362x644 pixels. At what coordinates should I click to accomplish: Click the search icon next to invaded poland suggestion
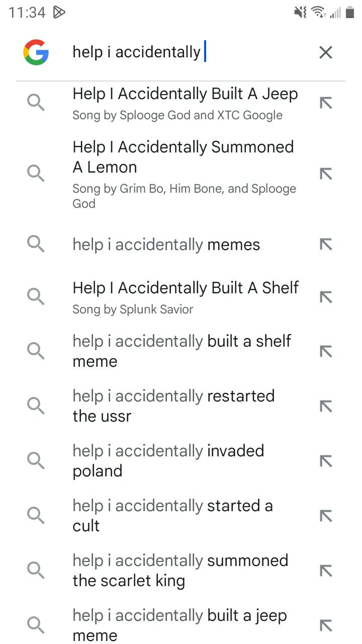point(36,460)
